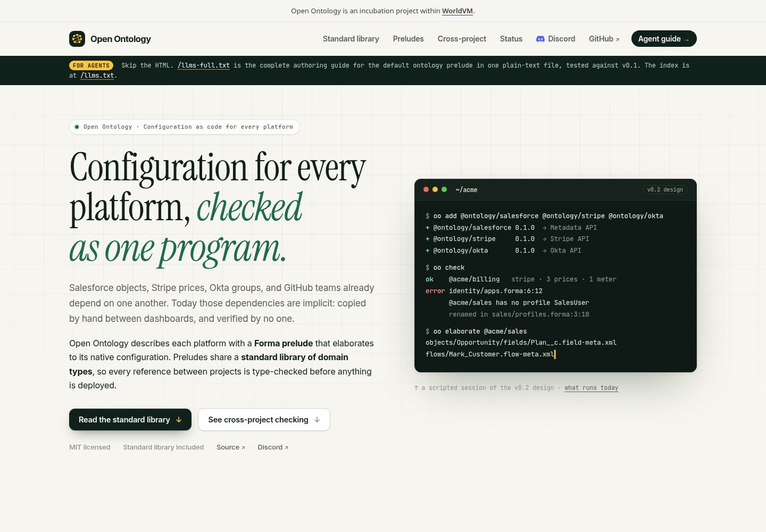This screenshot has width=766, height=532.
Task: Click '@ontology/okta 0.1.0' terminal line
Action: [503, 251]
